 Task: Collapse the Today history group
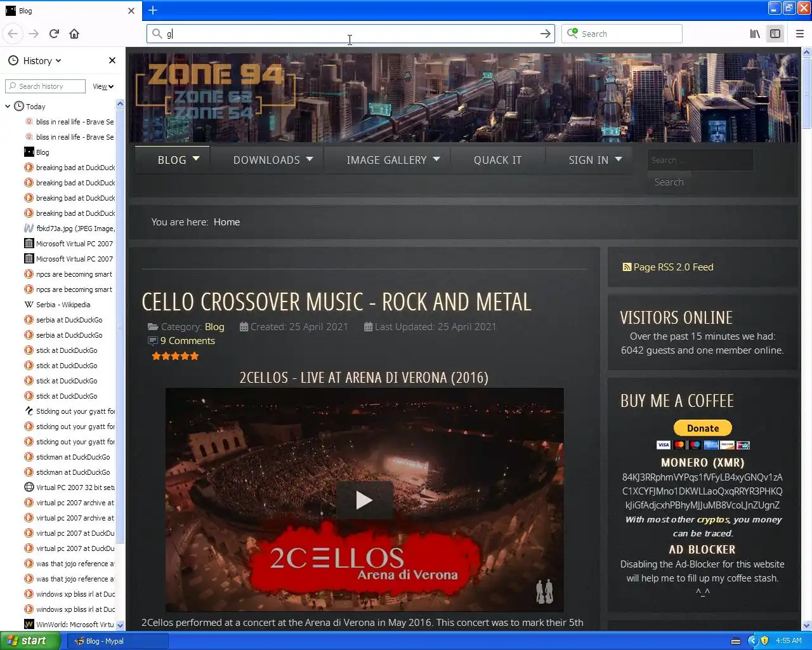(8, 107)
